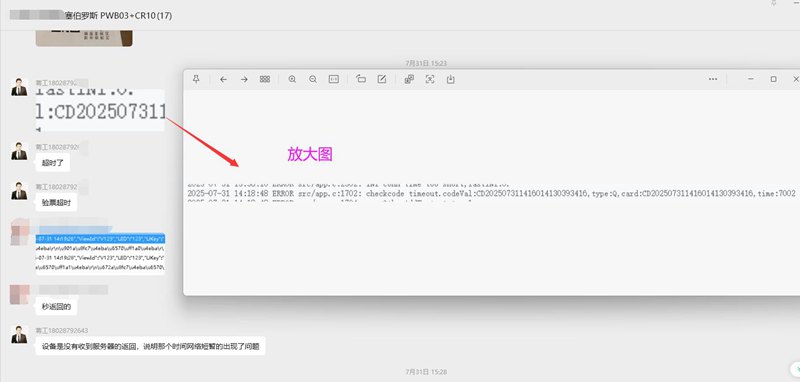
Task: Pin the image viewer window on top
Action: pos(196,79)
